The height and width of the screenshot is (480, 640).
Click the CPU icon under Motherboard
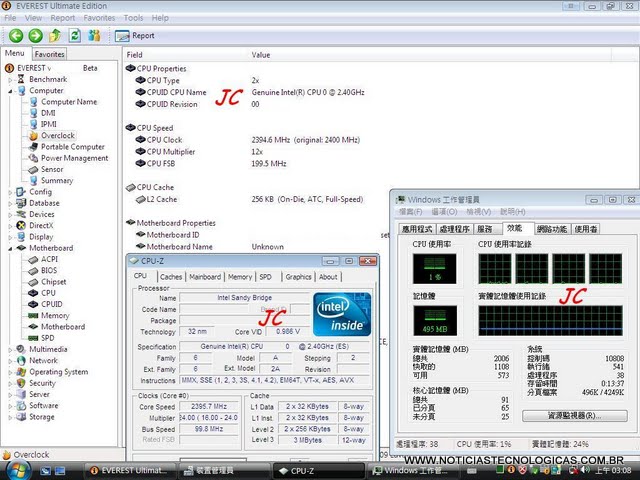click(33, 293)
